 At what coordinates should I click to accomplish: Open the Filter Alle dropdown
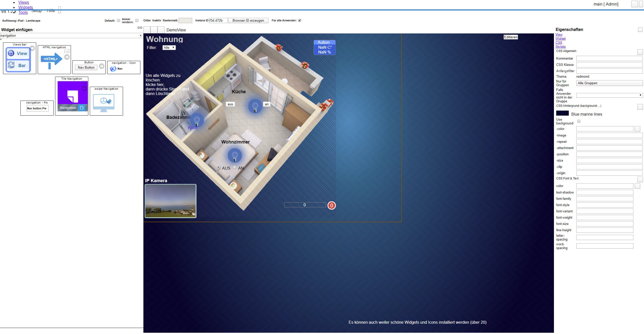tap(169, 48)
